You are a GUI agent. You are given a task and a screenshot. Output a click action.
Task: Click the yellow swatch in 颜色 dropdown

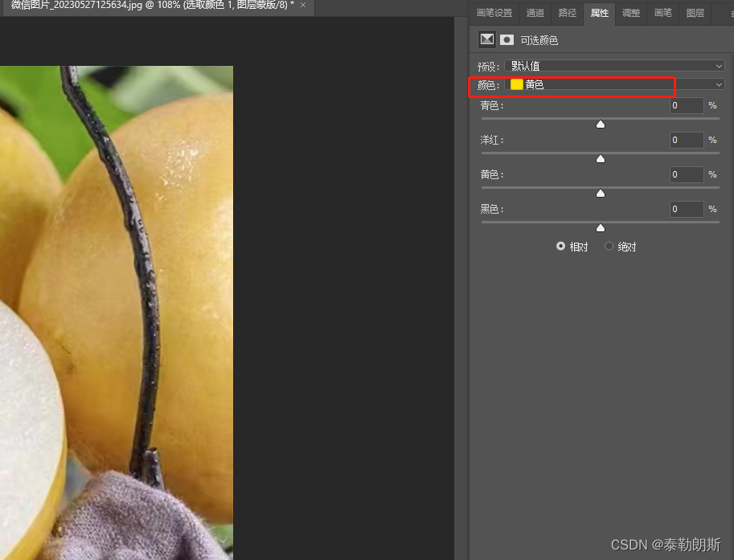coord(516,84)
